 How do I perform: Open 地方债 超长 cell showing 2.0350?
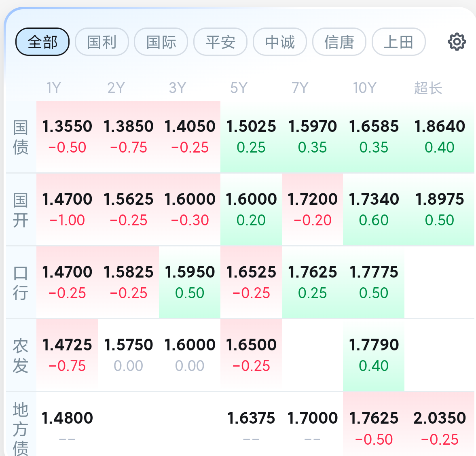tap(439, 427)
